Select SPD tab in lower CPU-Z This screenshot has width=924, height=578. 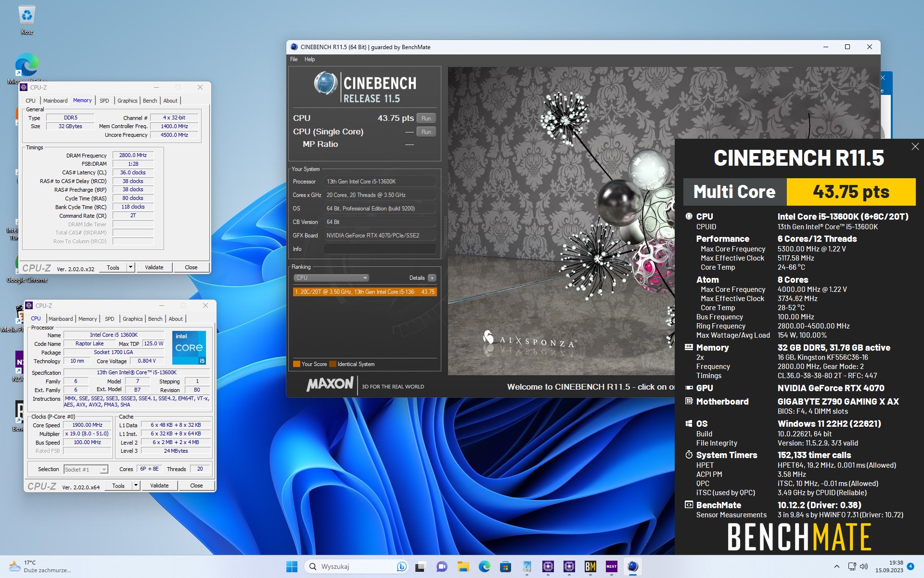(110, 319)
